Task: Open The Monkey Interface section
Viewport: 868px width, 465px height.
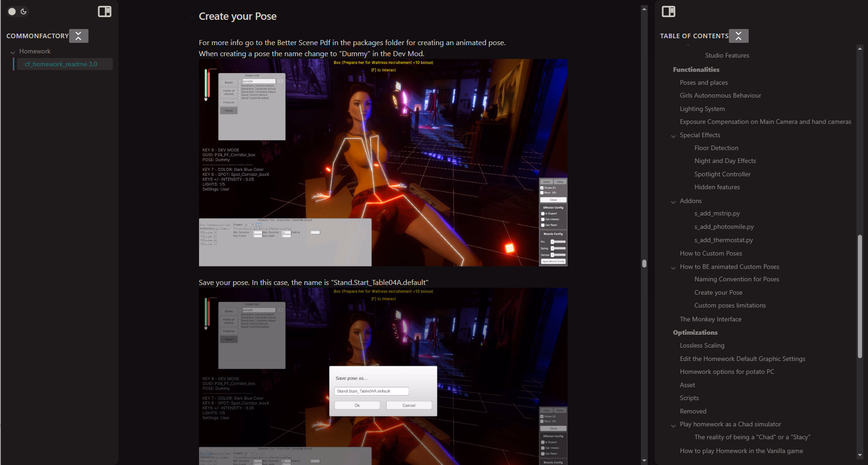Action: [x=710, y=319]
